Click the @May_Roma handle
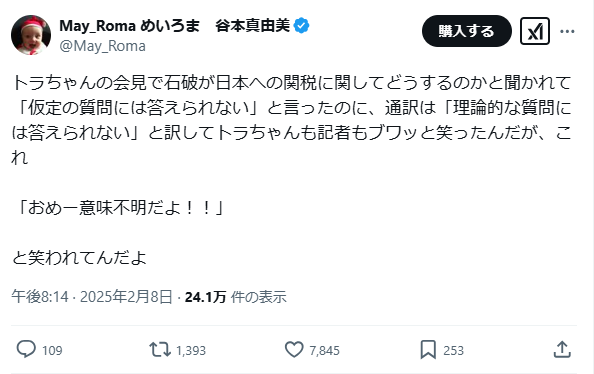The width and height of the screenshot is (594, 374). tap(103, 46)
